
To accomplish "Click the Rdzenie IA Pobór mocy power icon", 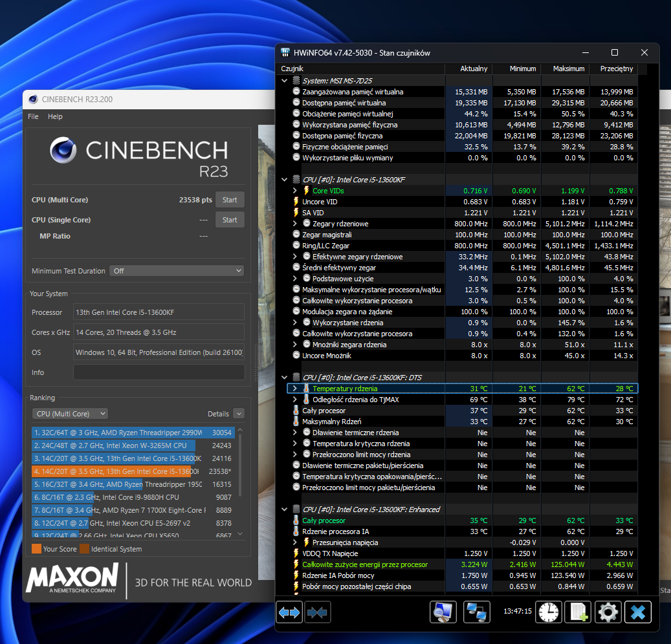I will [296, 575].
